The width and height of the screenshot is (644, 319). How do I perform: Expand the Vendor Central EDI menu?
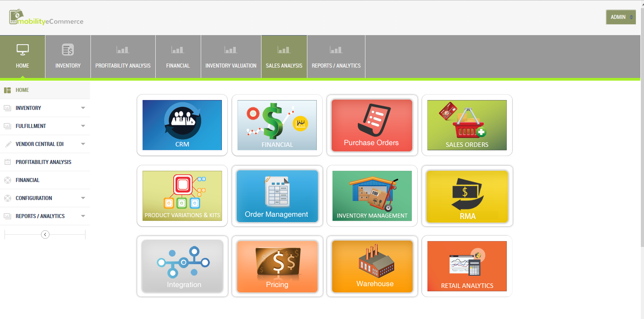[x=45, y=144]
